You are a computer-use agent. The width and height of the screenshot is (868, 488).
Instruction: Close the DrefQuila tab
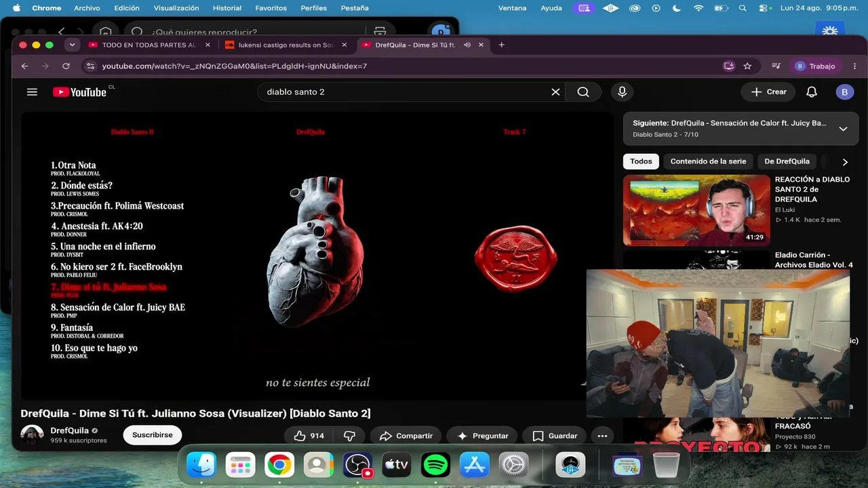(481, 45)
